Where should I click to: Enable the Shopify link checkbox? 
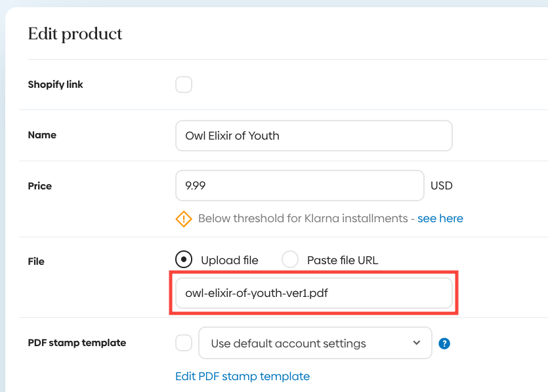tap(184, 85)
